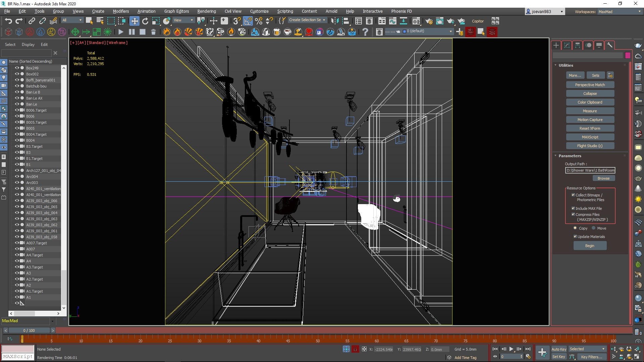Open the View reference coordinate dropdown

tap(183, 20)
